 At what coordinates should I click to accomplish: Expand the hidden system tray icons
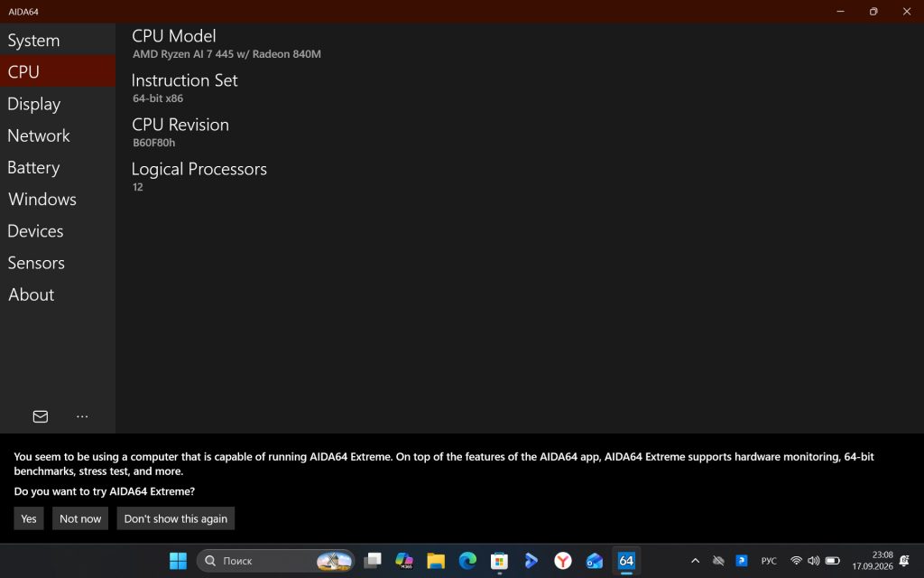point(696,561)
